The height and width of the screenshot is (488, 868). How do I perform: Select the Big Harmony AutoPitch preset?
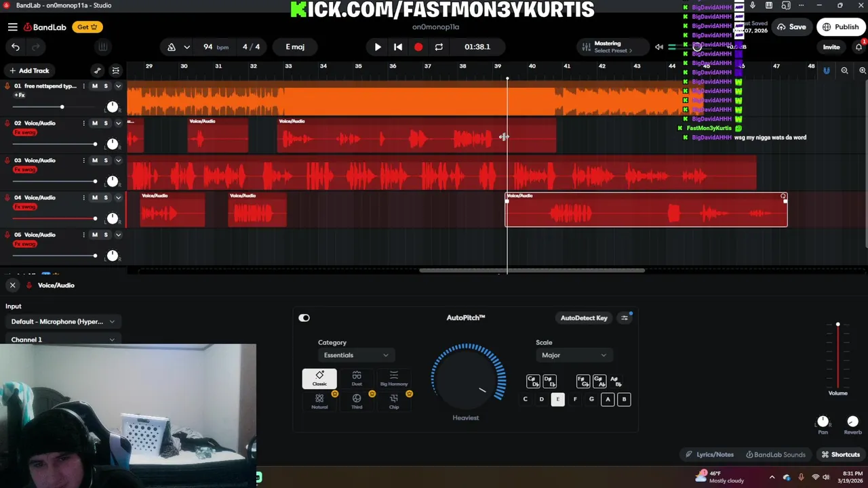[x=394, y=378]
